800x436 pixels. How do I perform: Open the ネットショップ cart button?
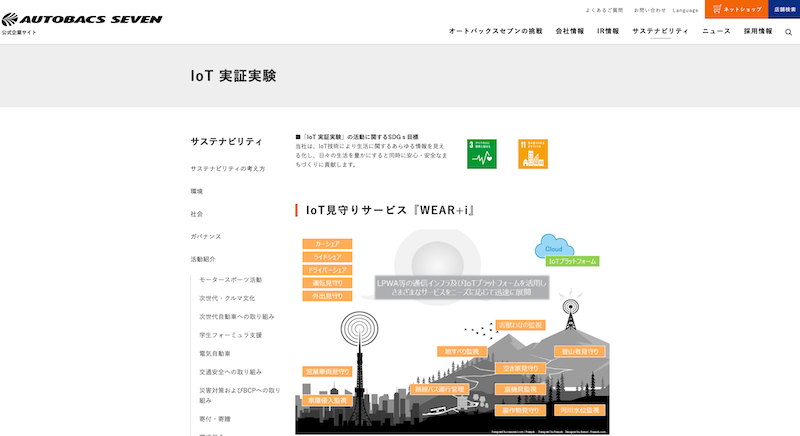(x=737, y=9)
